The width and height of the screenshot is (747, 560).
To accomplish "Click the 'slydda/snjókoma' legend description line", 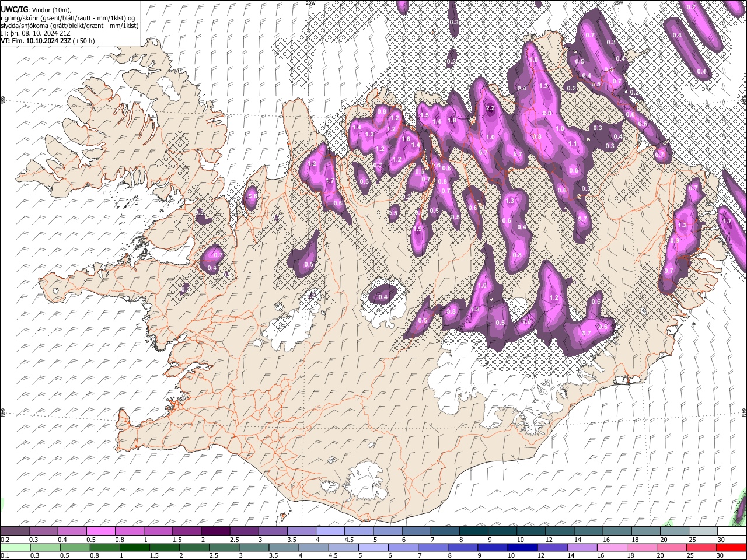I will [69, 26].
